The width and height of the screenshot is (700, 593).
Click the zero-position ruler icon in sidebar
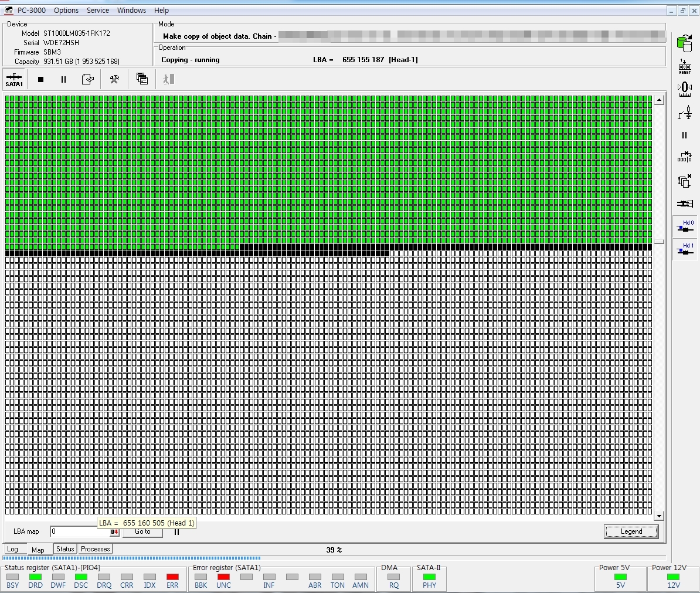point(684,89)
